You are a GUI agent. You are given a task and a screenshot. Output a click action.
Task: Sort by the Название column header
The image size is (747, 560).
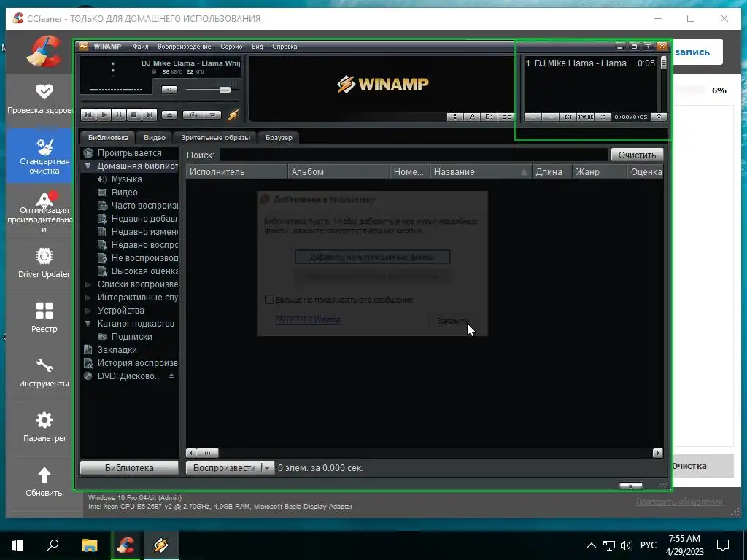tap(480, 172)
